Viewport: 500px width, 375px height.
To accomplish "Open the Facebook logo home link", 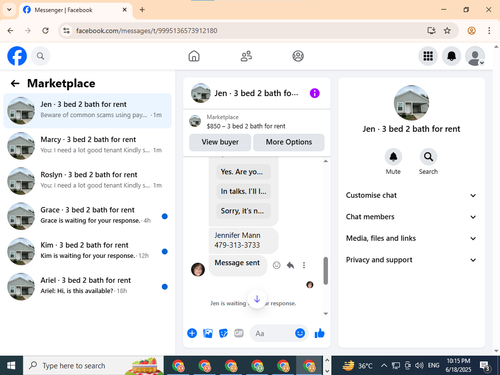I will pos(17,56).
